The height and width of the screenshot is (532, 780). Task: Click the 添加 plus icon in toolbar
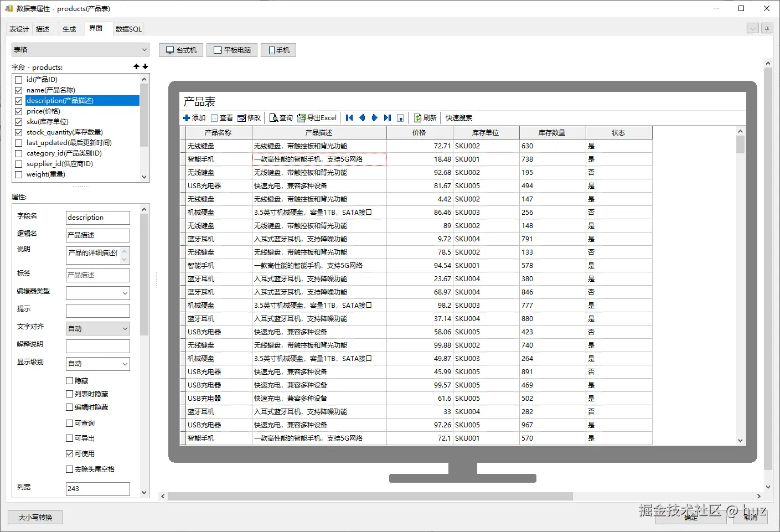coord(187,118)
